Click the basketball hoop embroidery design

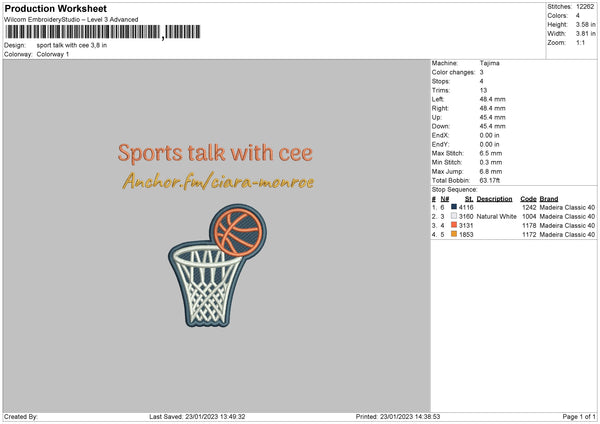click(217, 266)
